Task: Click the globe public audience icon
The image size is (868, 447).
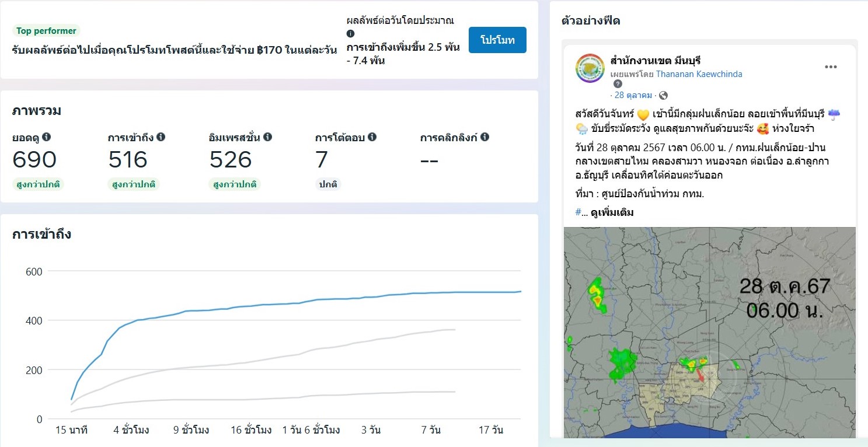Action: click(663, 95)
